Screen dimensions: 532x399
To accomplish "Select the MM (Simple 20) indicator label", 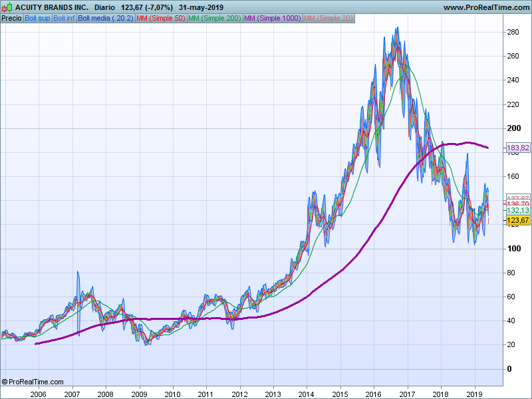I will coord(329,19).
